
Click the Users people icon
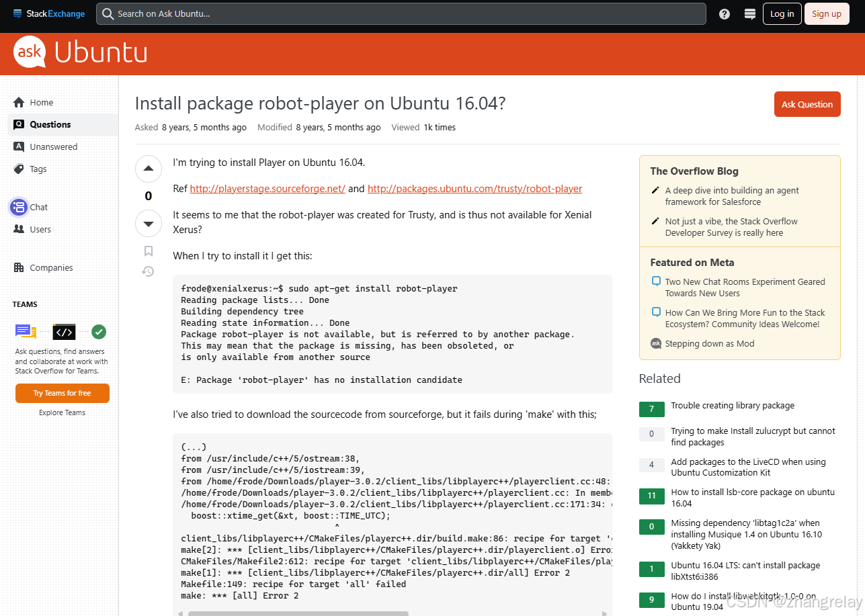19,229
